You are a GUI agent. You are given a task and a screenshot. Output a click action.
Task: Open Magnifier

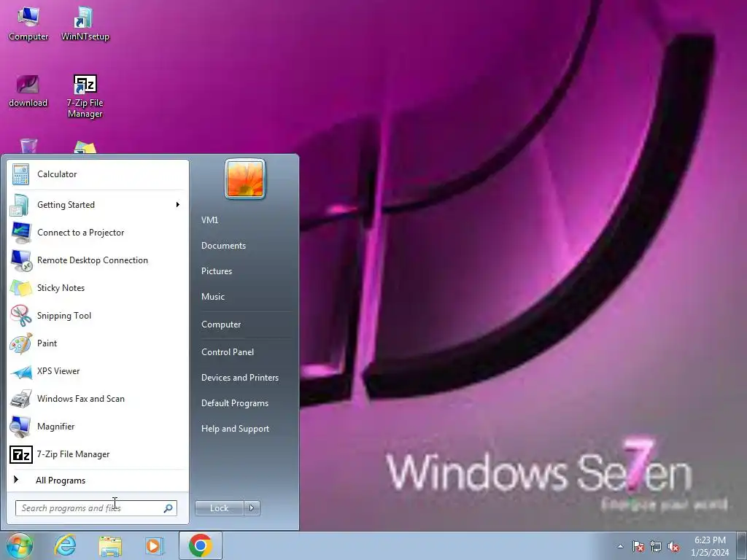tap(98, 426)
